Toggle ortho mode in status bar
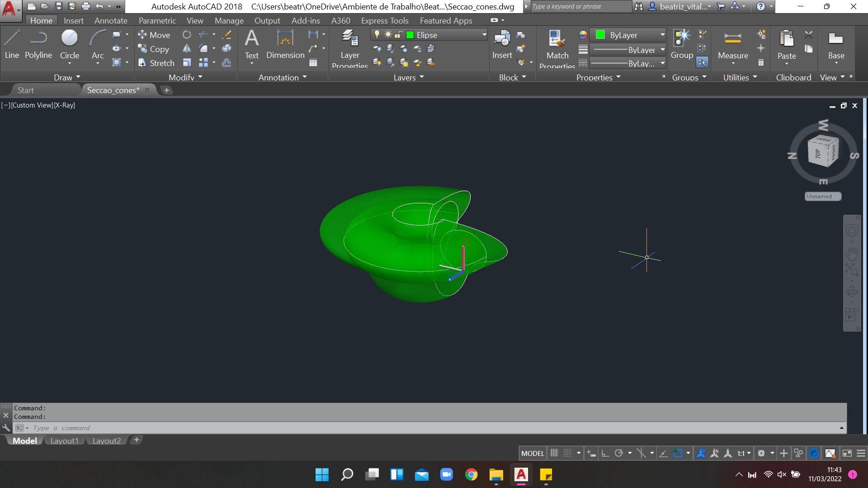This screenshot has width=868, height=488. click(605, 453)
